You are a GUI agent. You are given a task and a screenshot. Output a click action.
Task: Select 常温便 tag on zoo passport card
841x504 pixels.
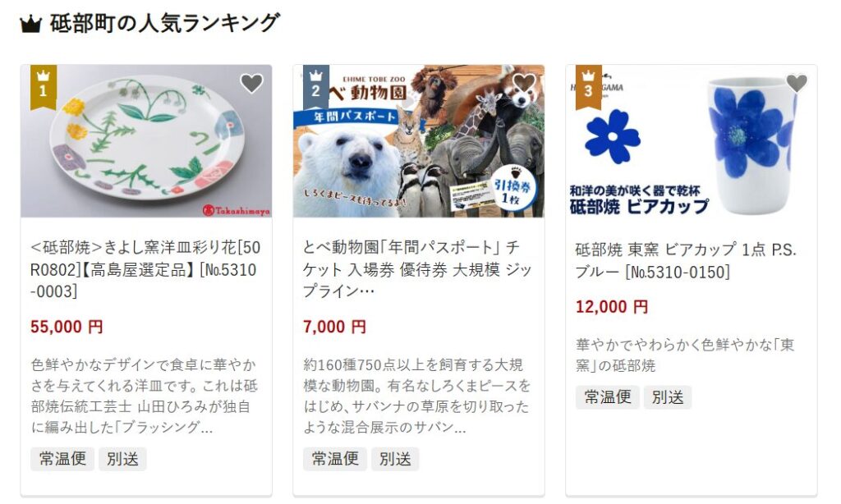(335, 459)
